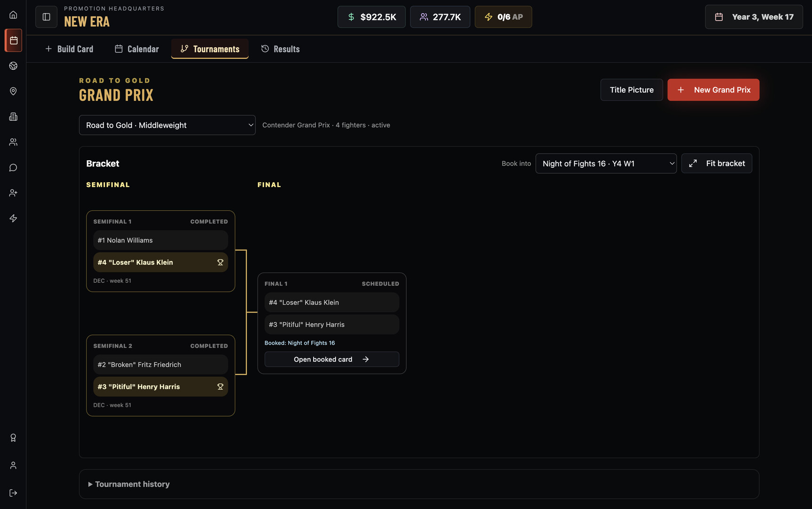
Task: Expand the Tournament history section
Action: 129,484
